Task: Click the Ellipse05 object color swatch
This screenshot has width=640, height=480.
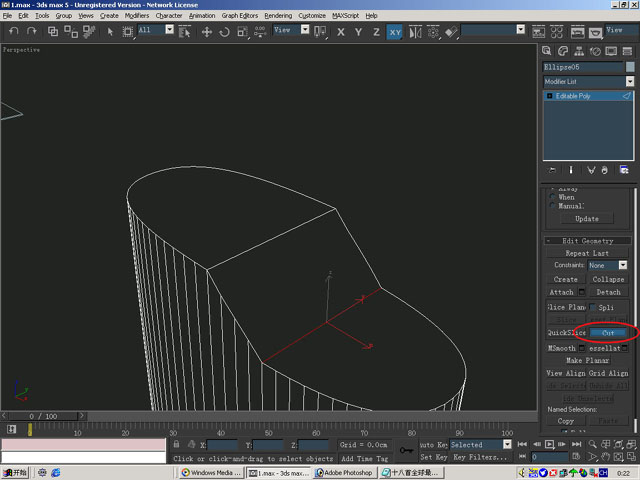Action: (630, 67)
